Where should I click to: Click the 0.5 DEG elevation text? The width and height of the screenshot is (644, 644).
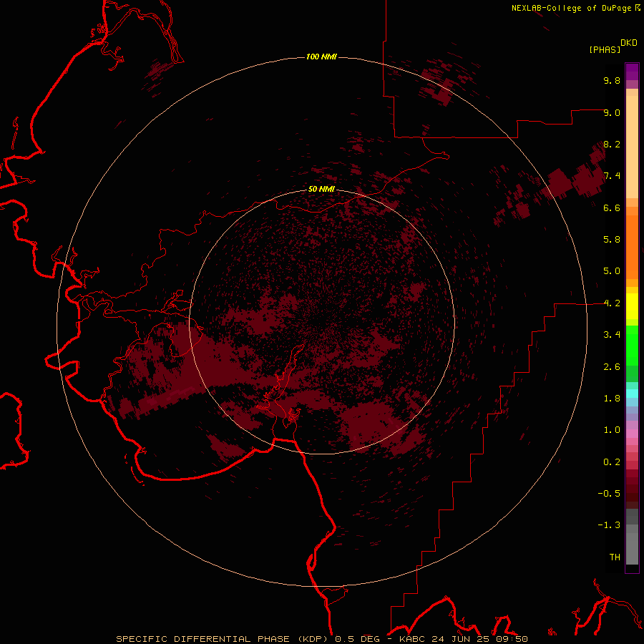(356, 639)
